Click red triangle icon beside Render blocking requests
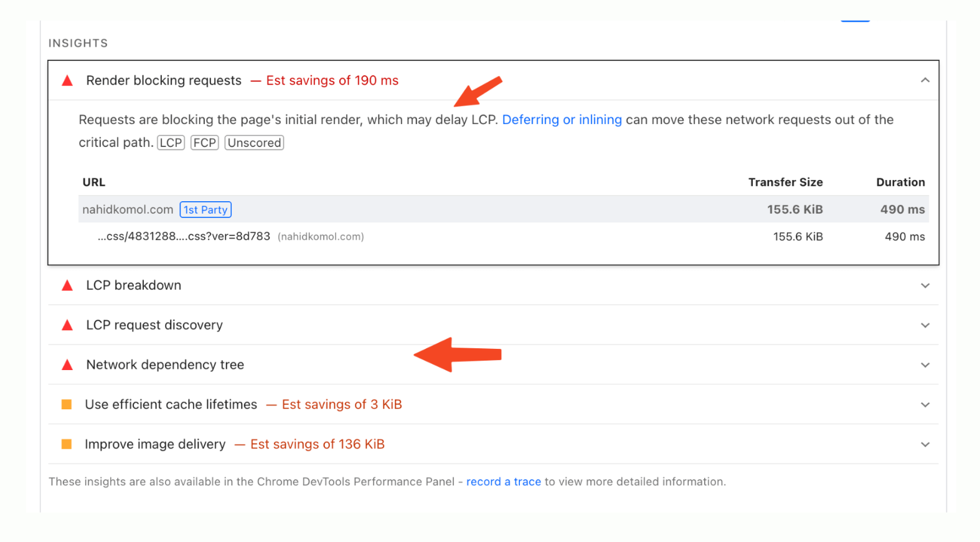Image resolution: width=980 pixels, height=542 pixels. [67, 80]
